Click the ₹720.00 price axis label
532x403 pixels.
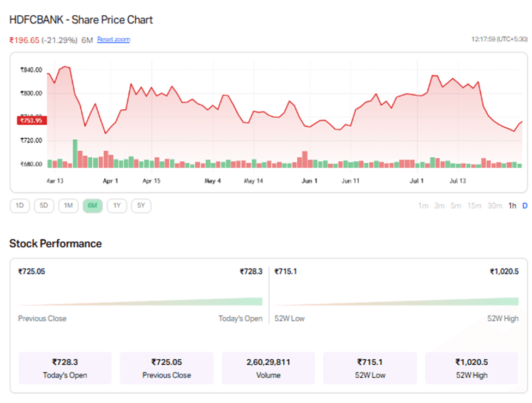pyautogui.click(x=31, y=140)
